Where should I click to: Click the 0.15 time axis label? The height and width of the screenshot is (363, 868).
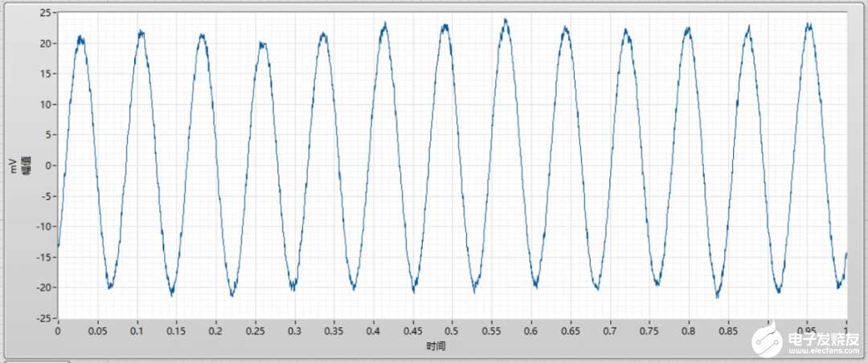pyautogui.click(x=177, y=331)
